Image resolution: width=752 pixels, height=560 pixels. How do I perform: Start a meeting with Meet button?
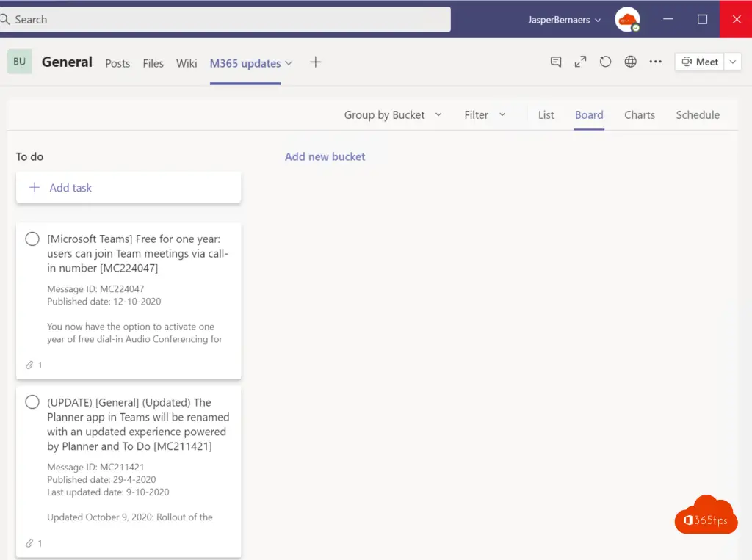click(x=699, y=62)
